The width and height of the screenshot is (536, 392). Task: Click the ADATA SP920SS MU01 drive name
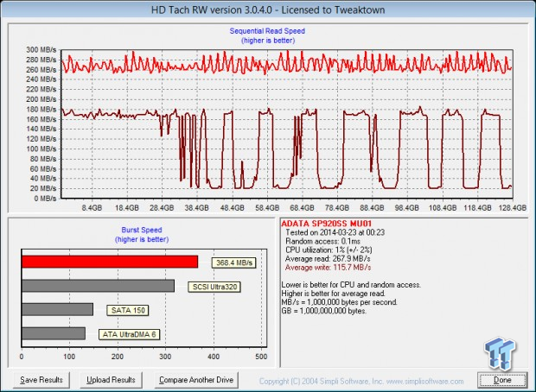point(326,224)
